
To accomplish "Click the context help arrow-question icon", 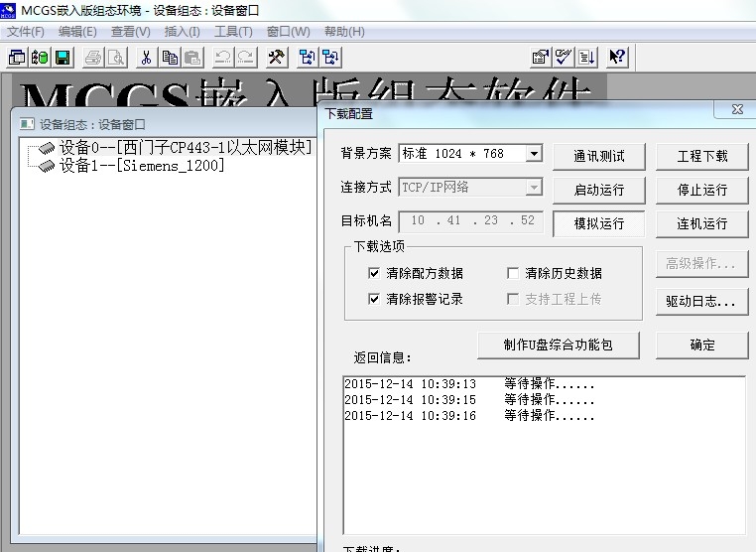I will point(617,58).
